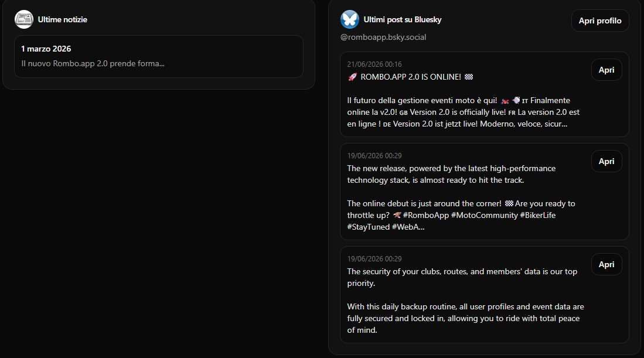Click the motorcycle emoji after 'moto è qui!'
This screenshot has height=358, width=644.
[x=505, y=101]
